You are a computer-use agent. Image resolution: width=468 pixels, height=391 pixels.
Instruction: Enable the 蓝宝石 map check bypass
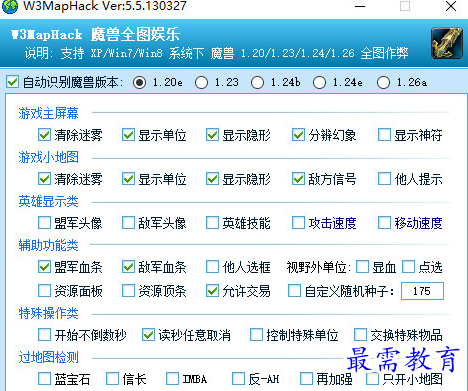[x=44, y=379]
